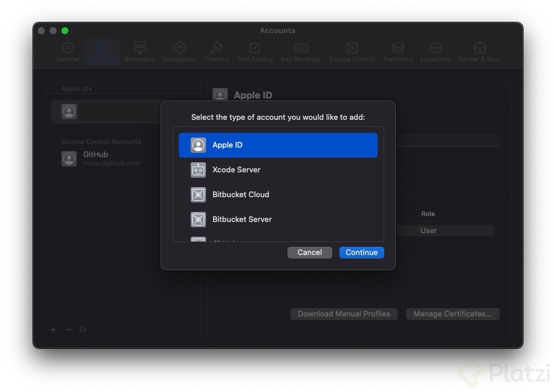Open the Locations preferences tab
556x392 pixels.
436,52
